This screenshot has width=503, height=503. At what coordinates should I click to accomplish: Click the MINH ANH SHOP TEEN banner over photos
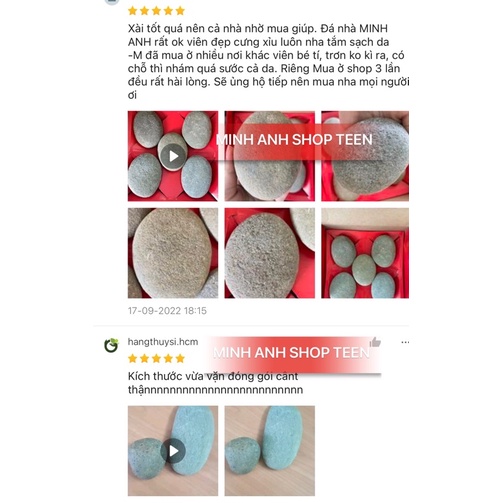click(x=294, y=140)
